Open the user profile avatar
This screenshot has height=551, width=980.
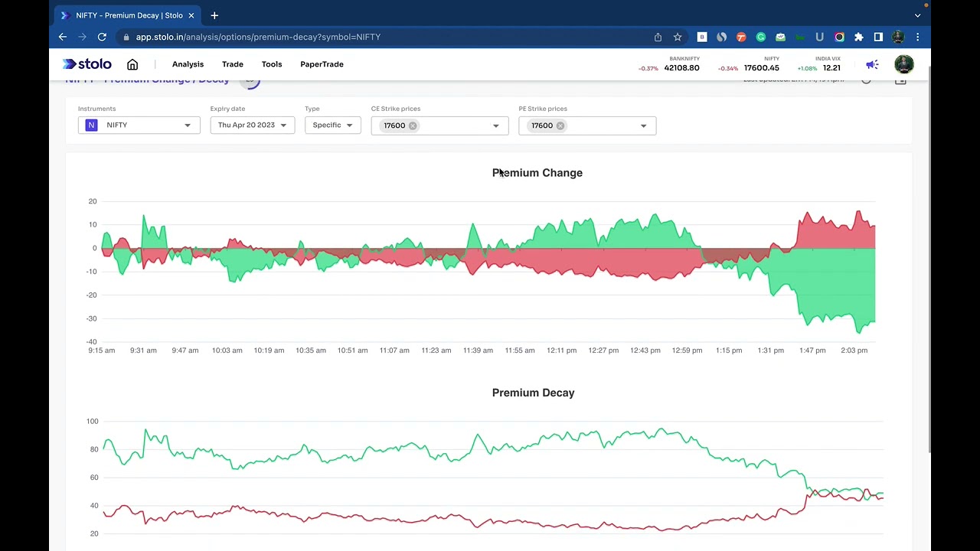coord(904,64)
